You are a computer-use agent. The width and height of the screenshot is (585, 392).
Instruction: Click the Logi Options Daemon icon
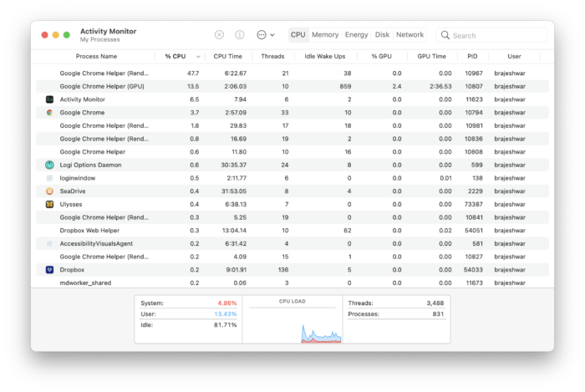pos(49,165)
